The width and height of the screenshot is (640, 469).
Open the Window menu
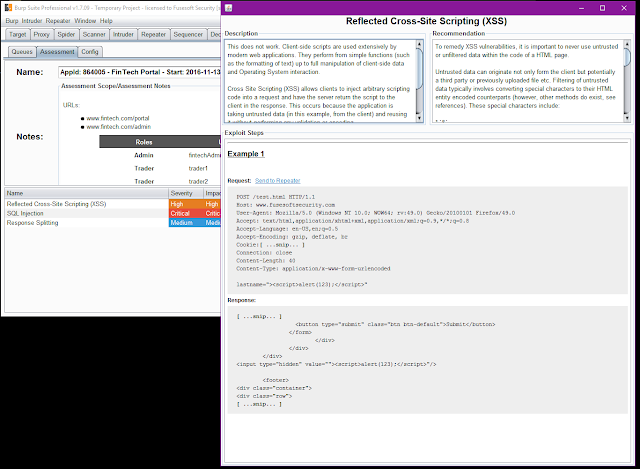(x=85, y=21)
